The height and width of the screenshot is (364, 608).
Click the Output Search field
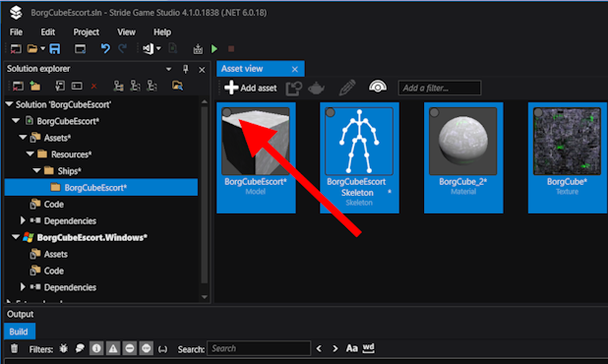(259, 348)
